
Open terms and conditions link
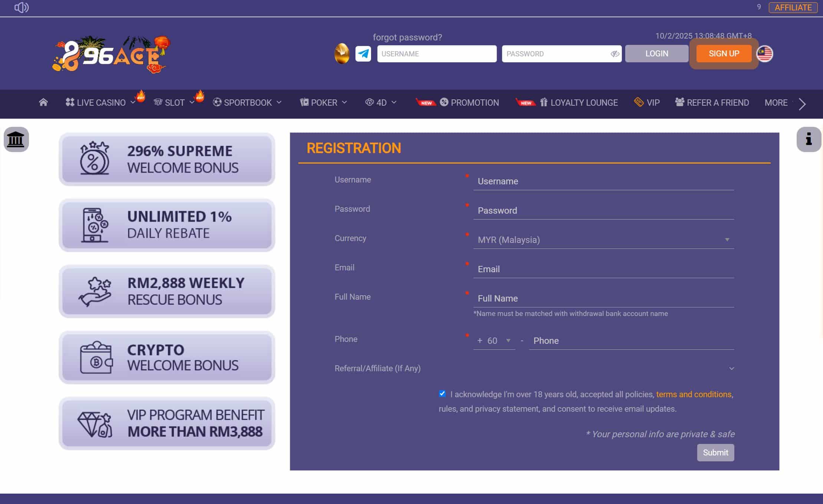point(694,394)
